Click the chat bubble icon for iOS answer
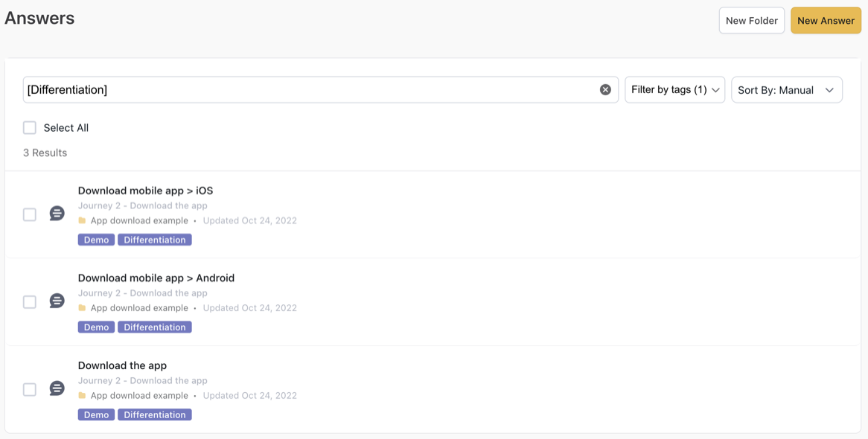 (x=57, y=214)
